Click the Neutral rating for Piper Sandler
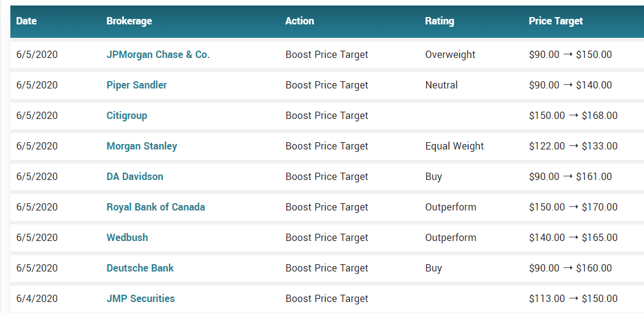The height and width of the screenshot is (313, 644). (441, 85)
